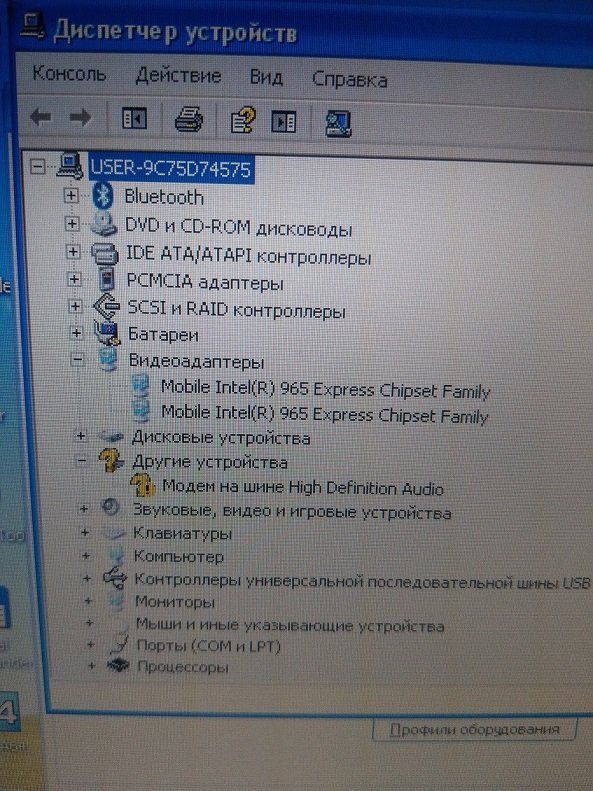
Task: Collapse the Видеоадаптеры node
Action: 77,359
